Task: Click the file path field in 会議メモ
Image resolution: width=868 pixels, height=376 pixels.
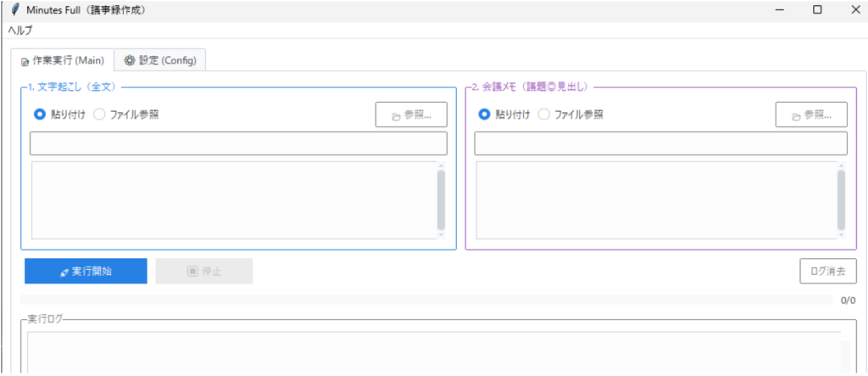Action: (x=659, y=143)
